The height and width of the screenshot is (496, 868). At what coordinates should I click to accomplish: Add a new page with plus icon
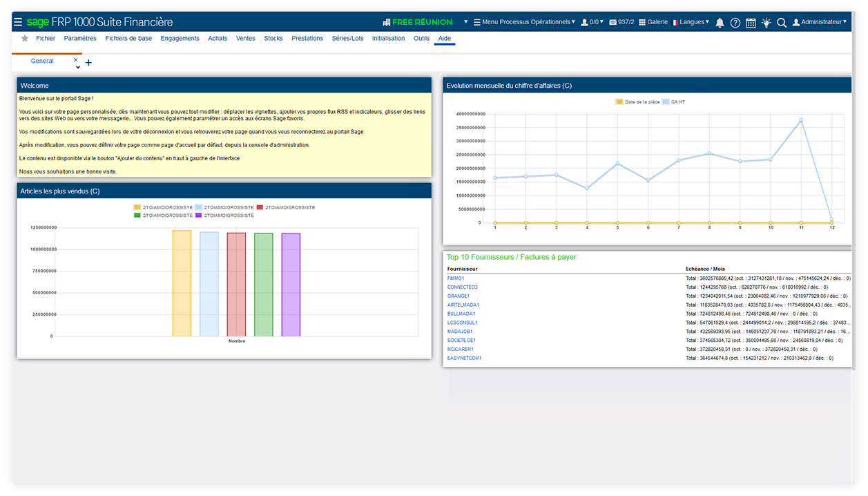point(88,63)
